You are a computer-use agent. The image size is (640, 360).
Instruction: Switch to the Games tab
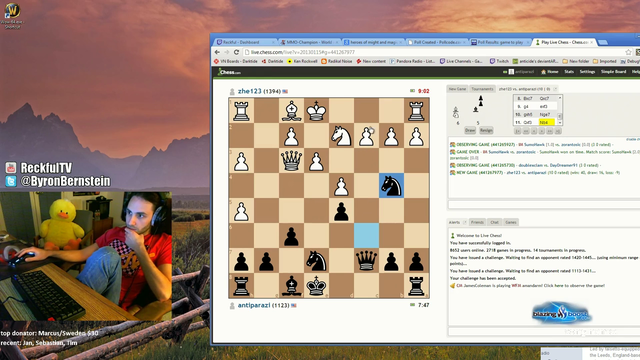coord(511,222)
